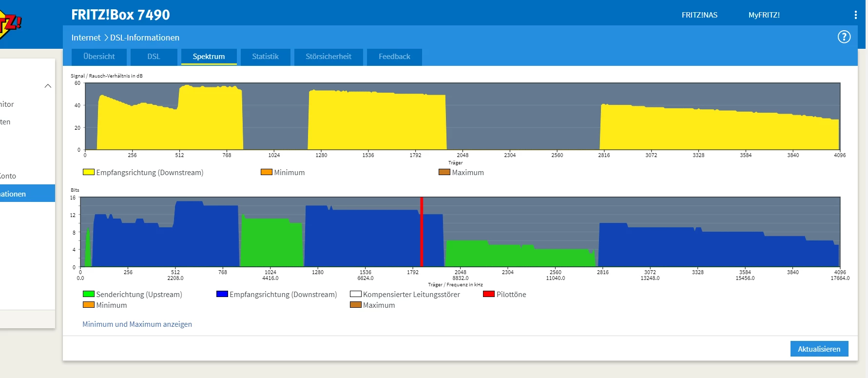Select the highlighted DSL-Informationen sidebar item
Viewport: 868px width, 378px height.
(27, 194)
